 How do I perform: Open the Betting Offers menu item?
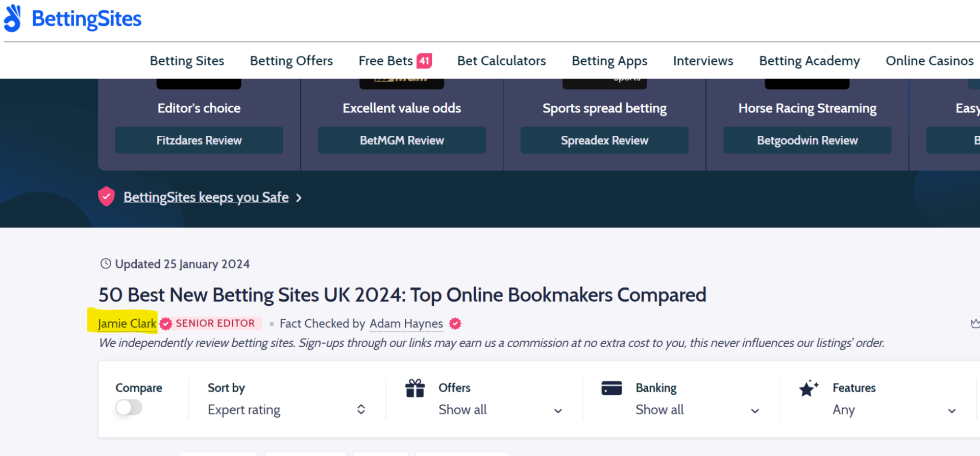click(x=291, y=61)
